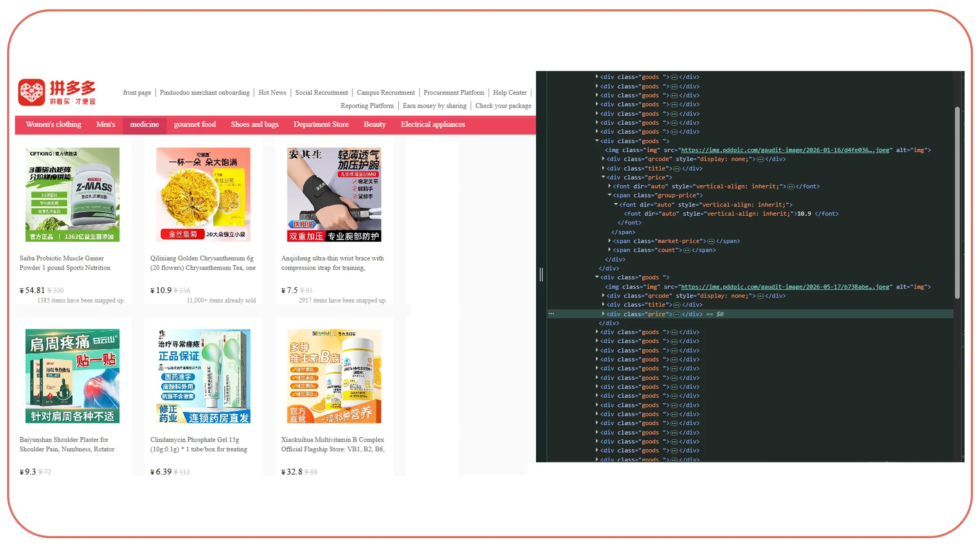Image resolution: width=980 pixels, height=547 pixels.
Task: Open the Z-MASS muscle gainer product image
Action: point(72,195)
